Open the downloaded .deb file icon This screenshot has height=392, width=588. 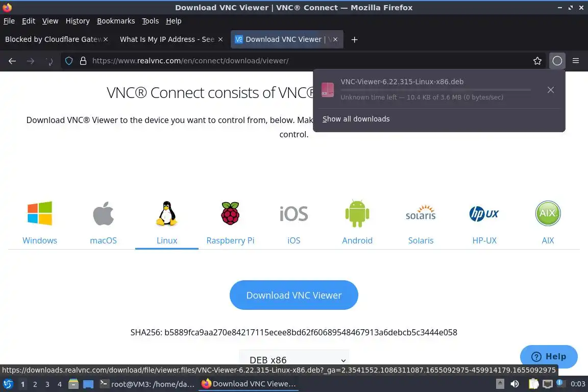[x=327, y=90]
